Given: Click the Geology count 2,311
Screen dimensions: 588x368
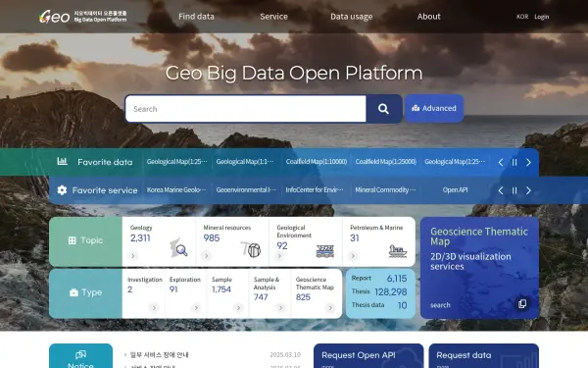Looking at the screenshot, I should point(140,238).
